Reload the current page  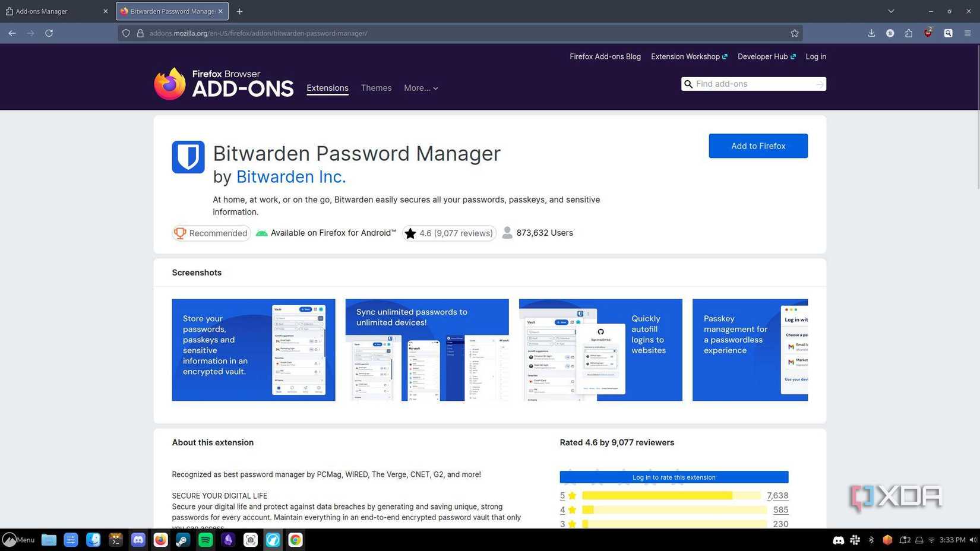(49, 33)
